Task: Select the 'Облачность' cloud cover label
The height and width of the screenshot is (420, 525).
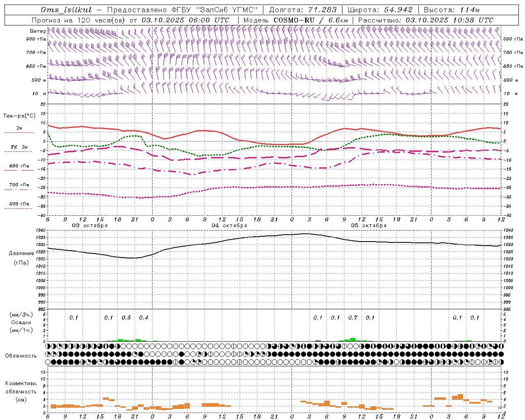Action: 21,356
